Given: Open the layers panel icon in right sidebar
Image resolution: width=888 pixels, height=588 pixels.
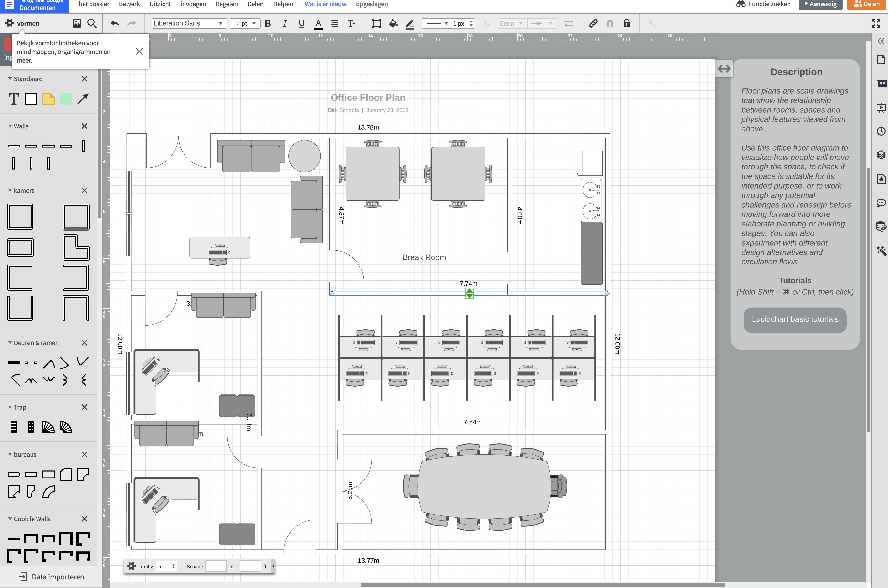Looking at the screenshot, I should point(881,154).
